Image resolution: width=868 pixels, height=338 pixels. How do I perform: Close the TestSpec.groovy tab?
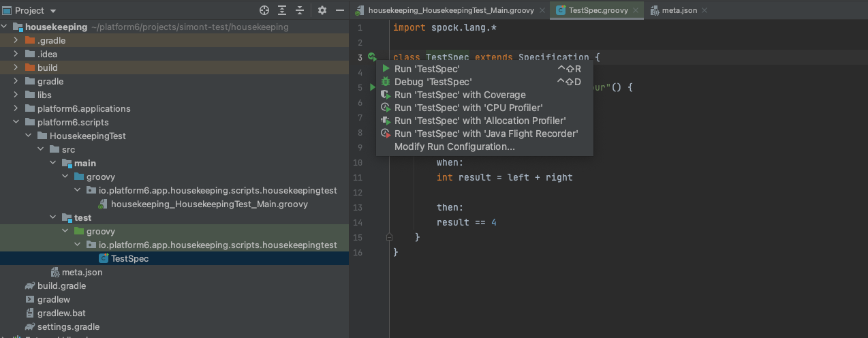(636, 10)
